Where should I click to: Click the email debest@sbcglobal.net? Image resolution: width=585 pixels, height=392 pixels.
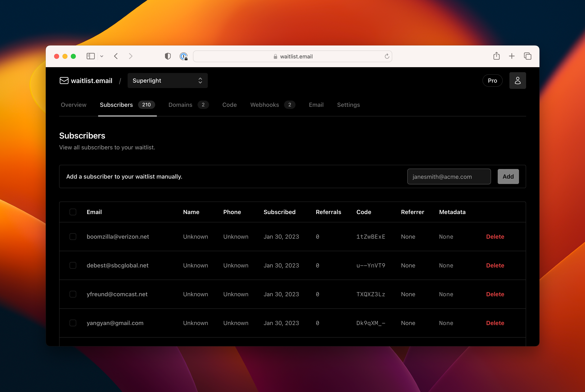pos(118,265)
